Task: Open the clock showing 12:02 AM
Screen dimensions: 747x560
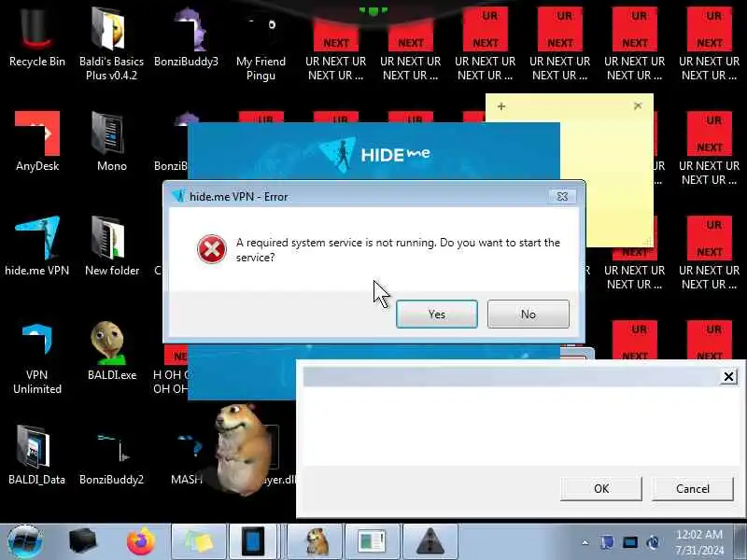Action: coord(699,542)
